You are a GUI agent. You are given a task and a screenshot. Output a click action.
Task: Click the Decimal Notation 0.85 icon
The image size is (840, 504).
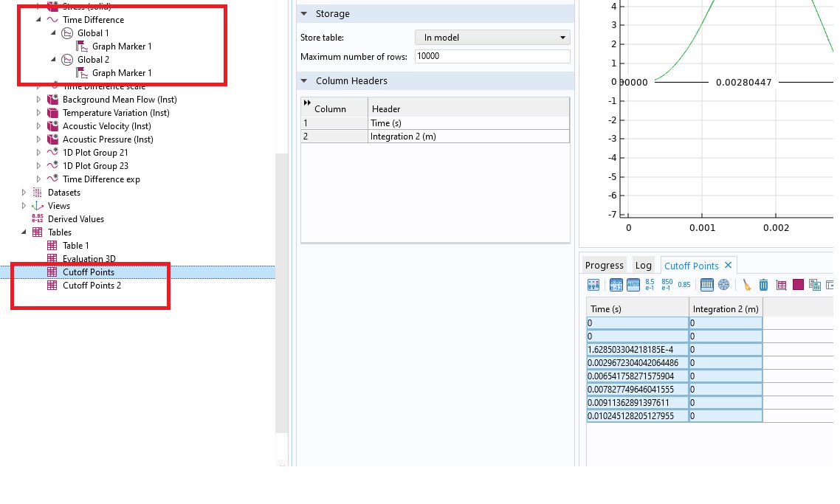[x=684, y=285]
